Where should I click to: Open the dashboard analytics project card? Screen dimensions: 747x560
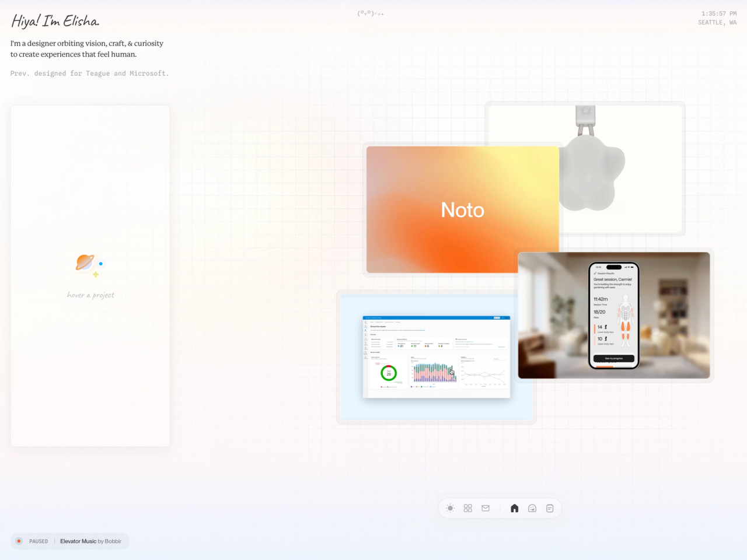tap(437, 357)
